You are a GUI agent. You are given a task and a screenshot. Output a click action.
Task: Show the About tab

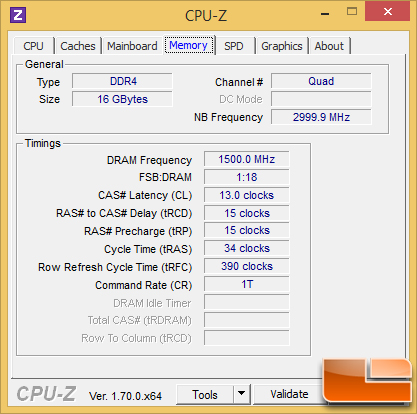pyautogui.click(x=329, y=46)
